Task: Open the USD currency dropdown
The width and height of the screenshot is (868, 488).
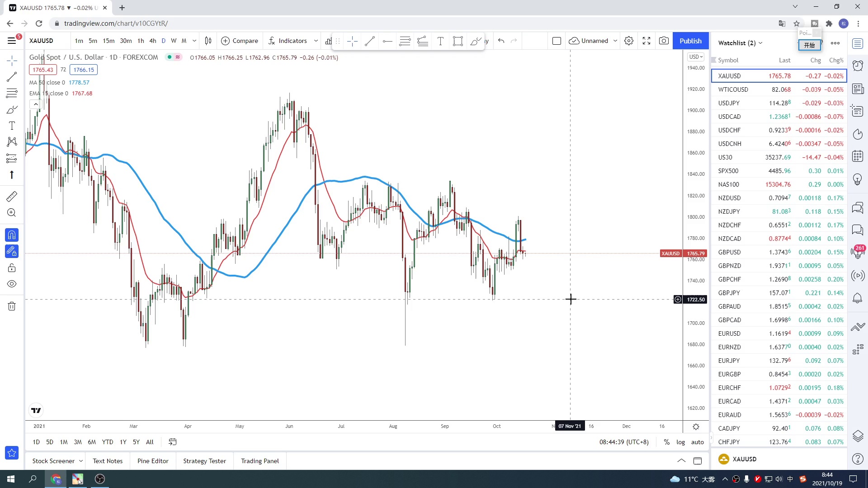Action: tap(696, 57)
